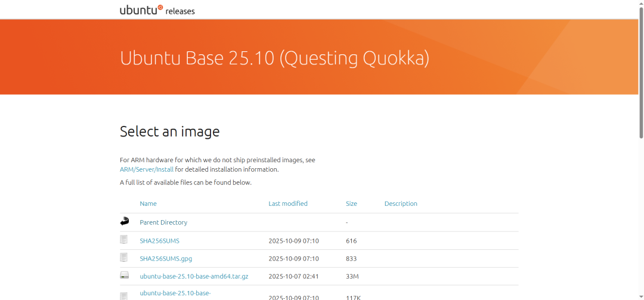Sort the listing by Name column
644x300 pixels.
(x=148, y=203)
